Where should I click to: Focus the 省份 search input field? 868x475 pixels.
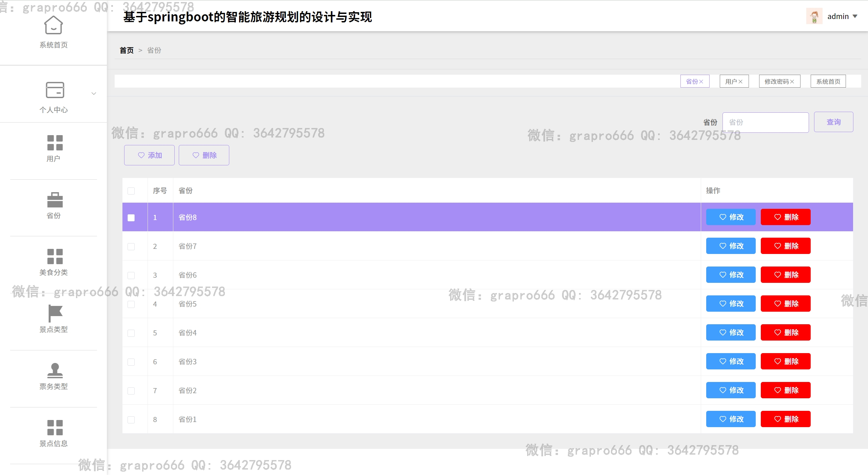pos(765,122)
